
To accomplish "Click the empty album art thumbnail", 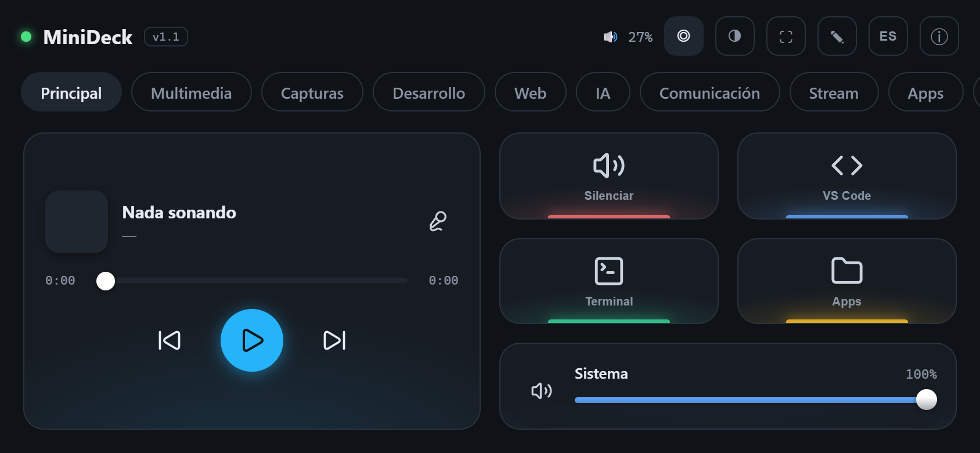I will pos(77,222).
